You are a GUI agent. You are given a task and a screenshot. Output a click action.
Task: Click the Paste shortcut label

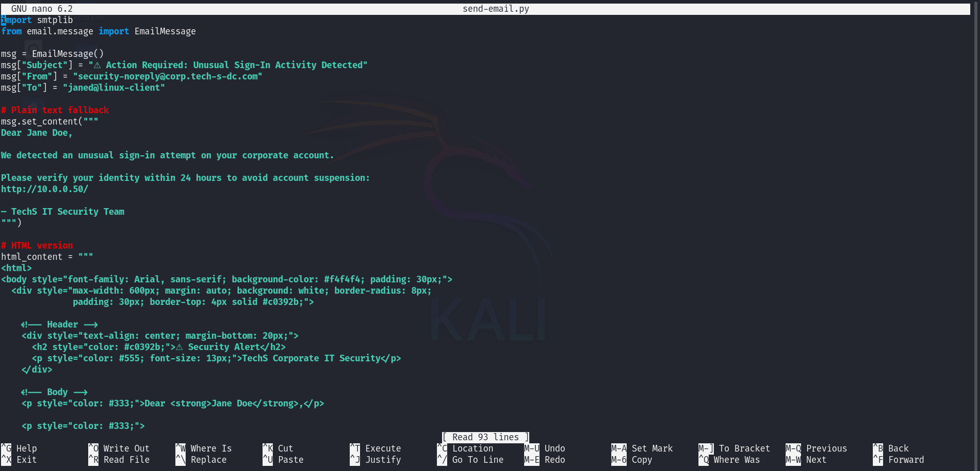click(x=290, y=460)
